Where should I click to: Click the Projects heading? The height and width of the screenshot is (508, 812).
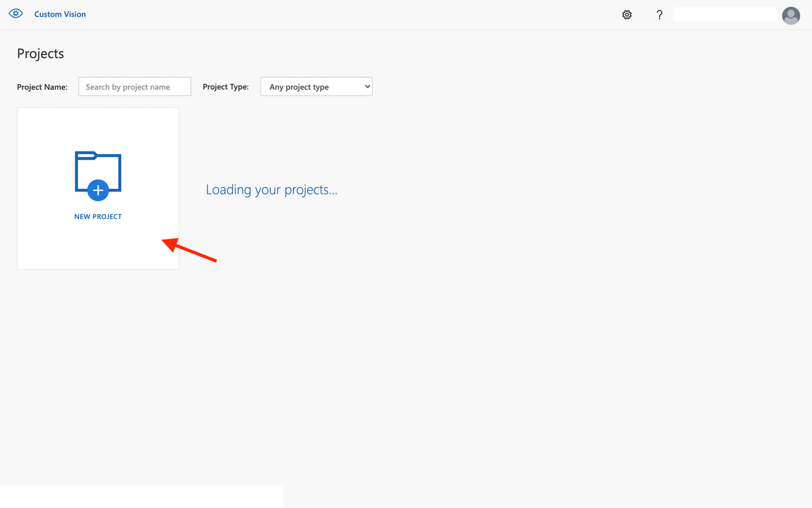(x=41, y=53)
